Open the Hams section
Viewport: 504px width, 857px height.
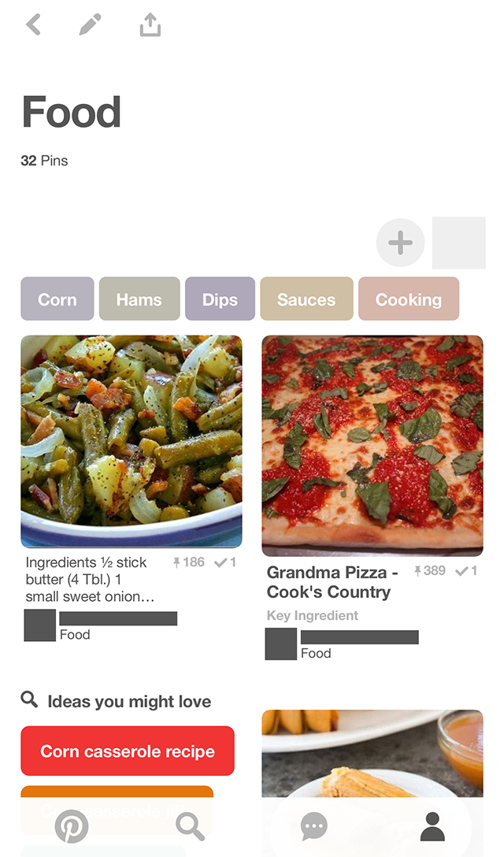(x=139, y=299)
